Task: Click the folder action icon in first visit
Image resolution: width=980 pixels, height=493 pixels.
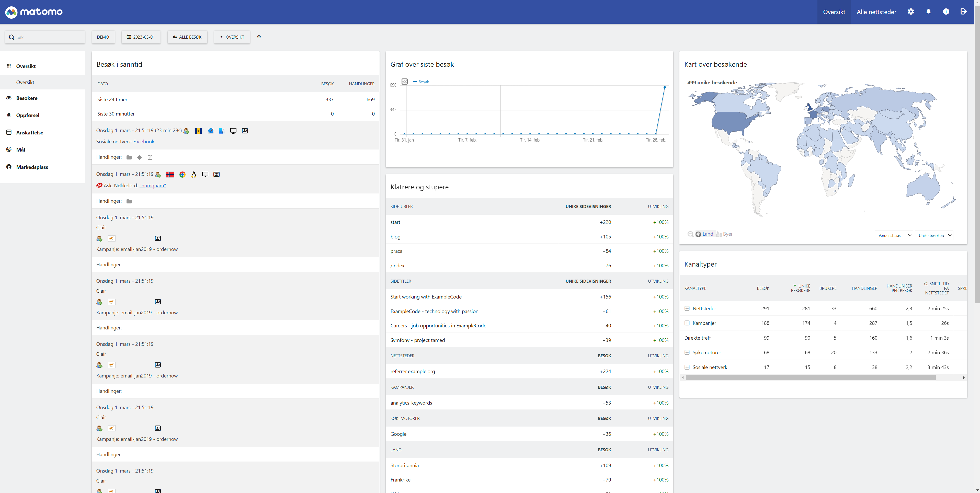Action: [129, 157]
